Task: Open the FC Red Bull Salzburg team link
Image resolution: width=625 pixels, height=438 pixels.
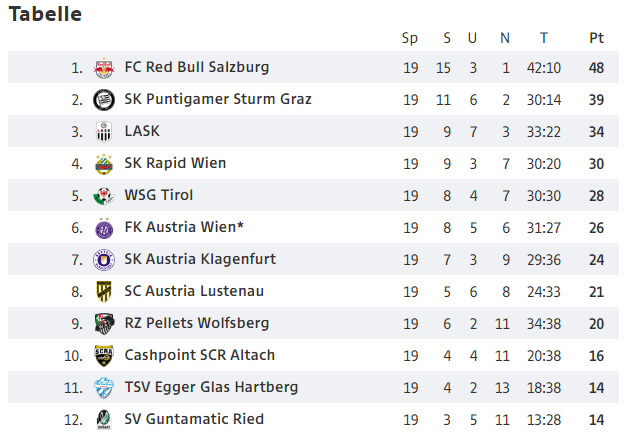Action: 196,68
